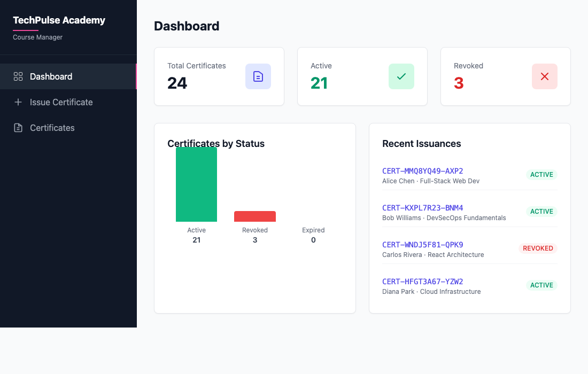
Task: Navigate to Issue Certificate in the sidebar
Action: [x=61, y=102]
